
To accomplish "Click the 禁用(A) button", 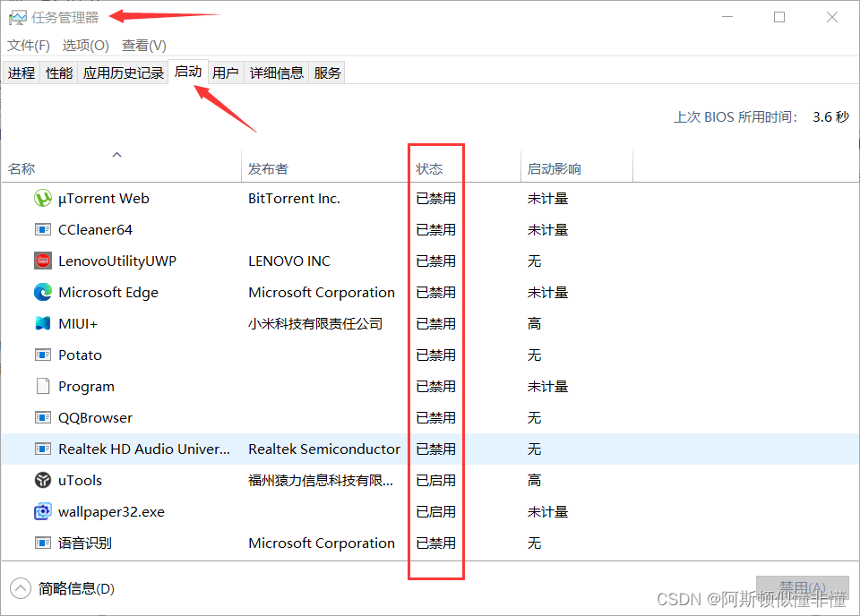I will pos(803,588).
